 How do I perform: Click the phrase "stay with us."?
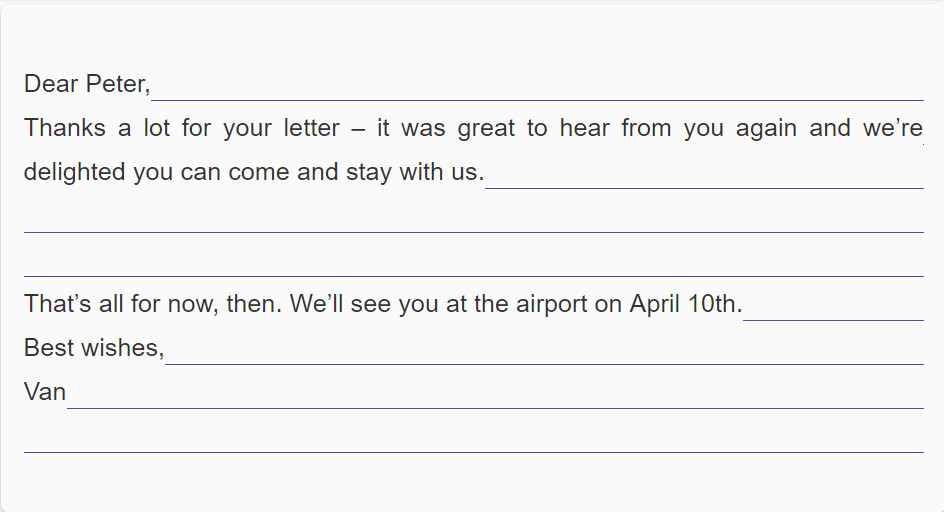[415, 172]
